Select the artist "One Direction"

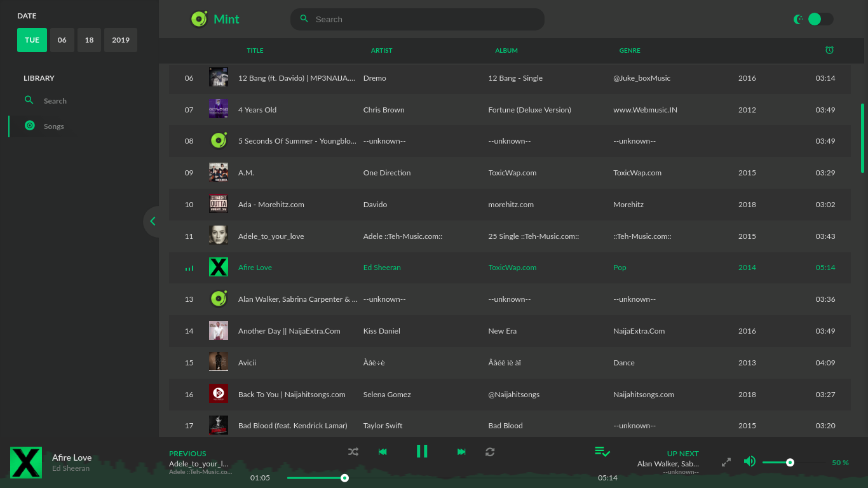coord(387,173)
